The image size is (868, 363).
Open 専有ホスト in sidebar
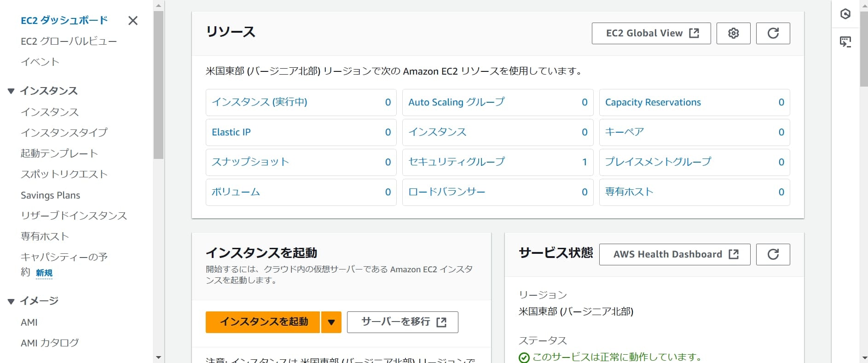point(45,236)
